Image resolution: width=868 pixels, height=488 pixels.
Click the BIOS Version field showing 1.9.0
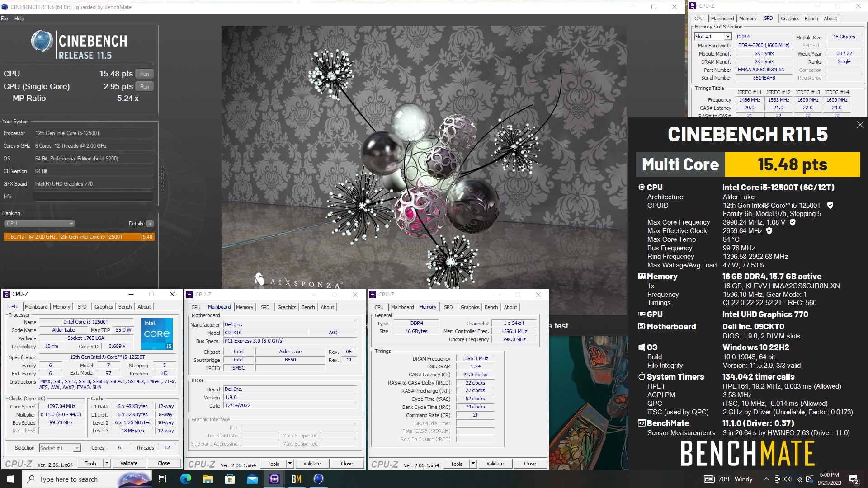(x=290, y=398)
